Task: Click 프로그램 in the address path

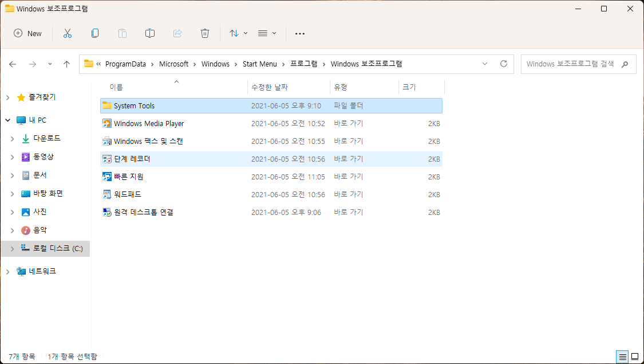Action: 304,64
